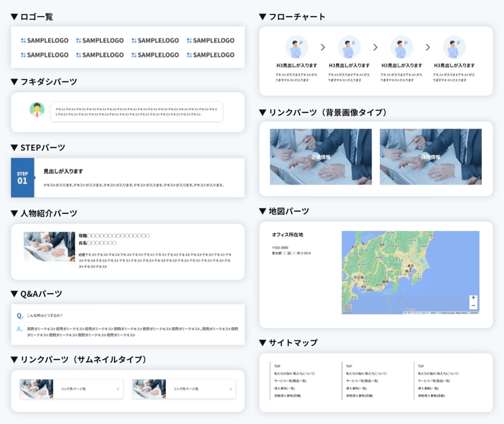The width and height of the screenshot is (504, 424).
Task: Click the bottom-right SAMPLELOGO in the logo list
Action: (211, 55)
